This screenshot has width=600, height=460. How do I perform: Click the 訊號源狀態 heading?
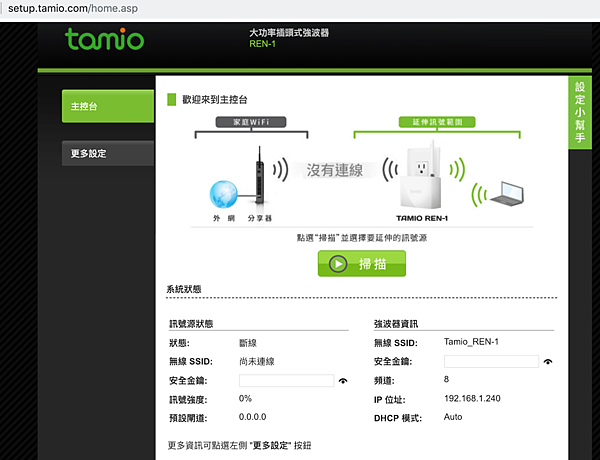pyautogui.click(x=191, y=324)
